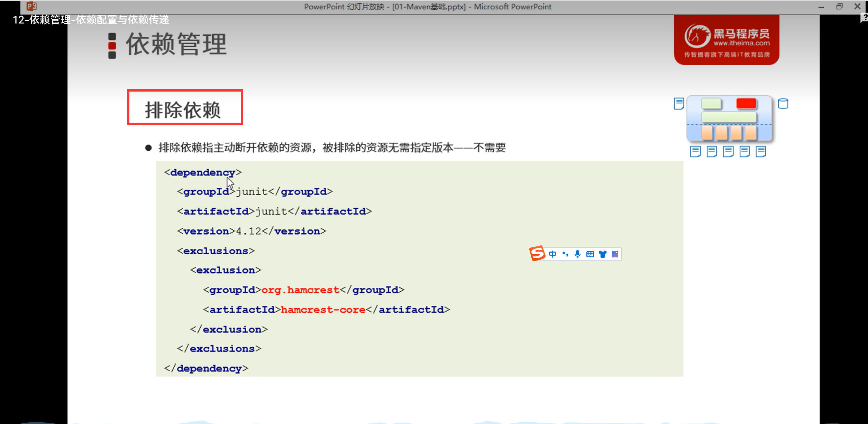Click the document icon left of diagram

point(679,104)
